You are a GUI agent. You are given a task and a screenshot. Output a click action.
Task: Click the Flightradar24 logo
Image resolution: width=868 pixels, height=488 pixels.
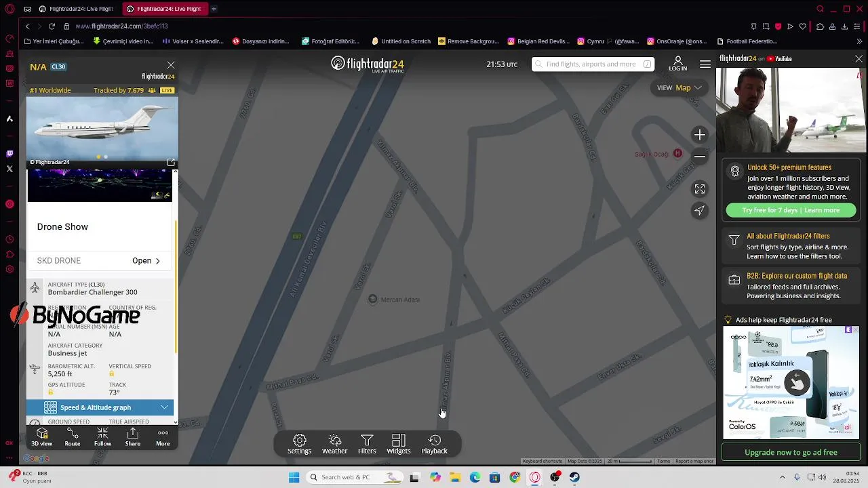(x=368, y=64)
